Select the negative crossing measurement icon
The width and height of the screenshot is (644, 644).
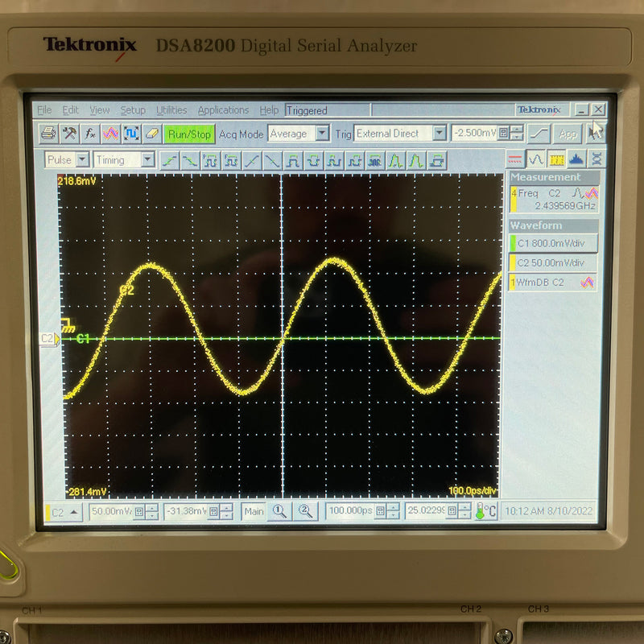coord(272,160)
